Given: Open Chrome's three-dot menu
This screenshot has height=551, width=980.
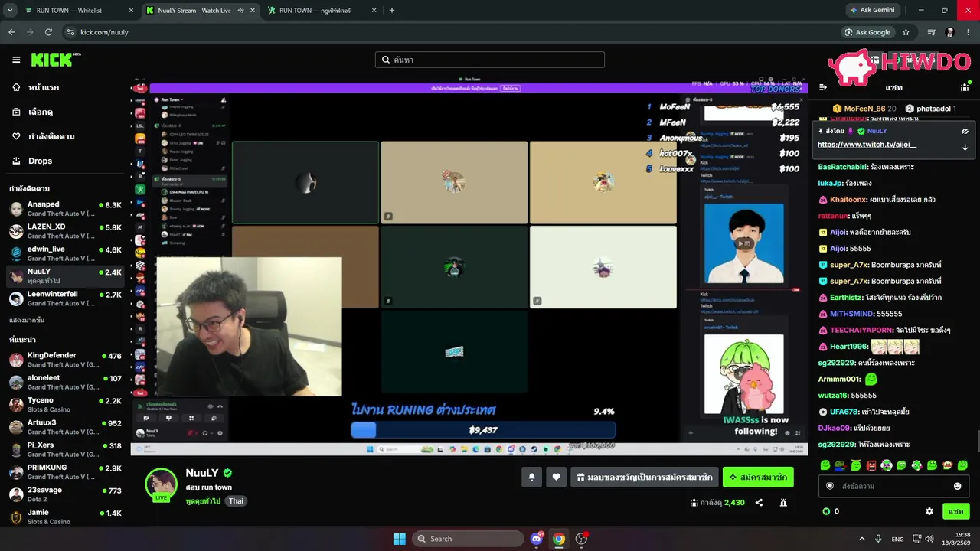Looking at the screenshot, I should pyautogui.click(x=969, y=32).
